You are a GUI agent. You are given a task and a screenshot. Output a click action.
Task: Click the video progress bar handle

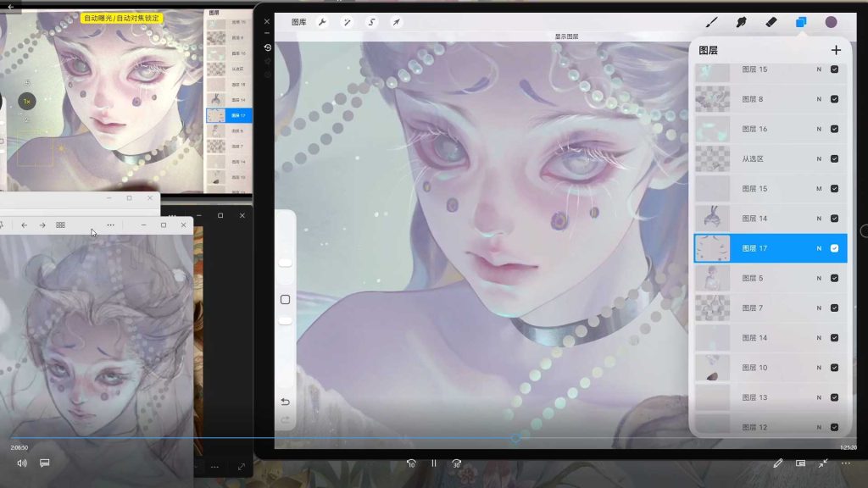coord(515,438)
